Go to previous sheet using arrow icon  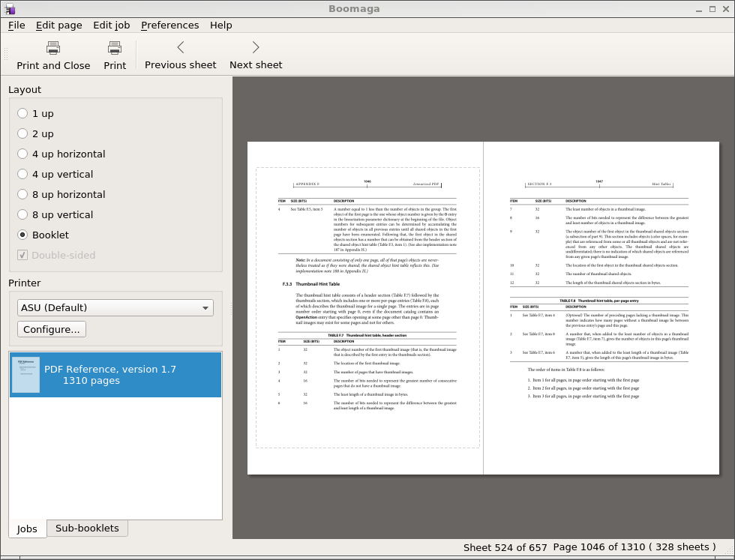pyautogui.click(x=181, y=48)
